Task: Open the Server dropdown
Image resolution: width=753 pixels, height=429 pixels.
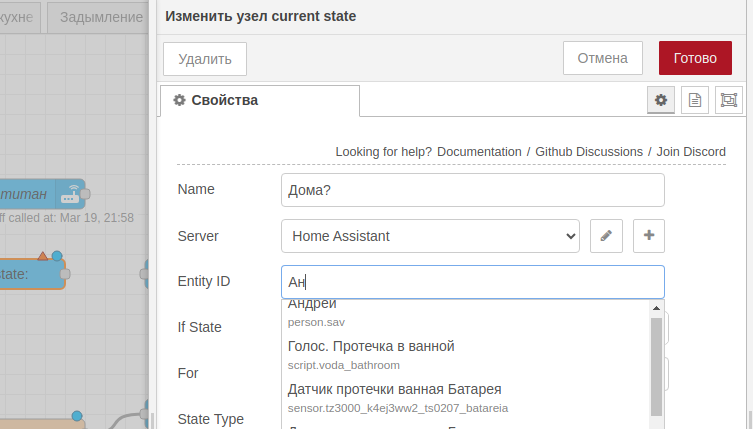Action: pyautogui.click(x=430, y=236)
